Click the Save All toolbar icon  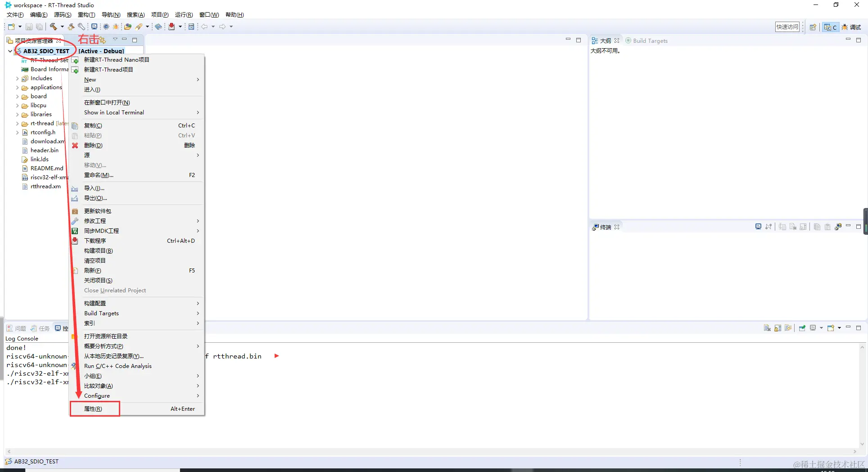tap(40, 27)
